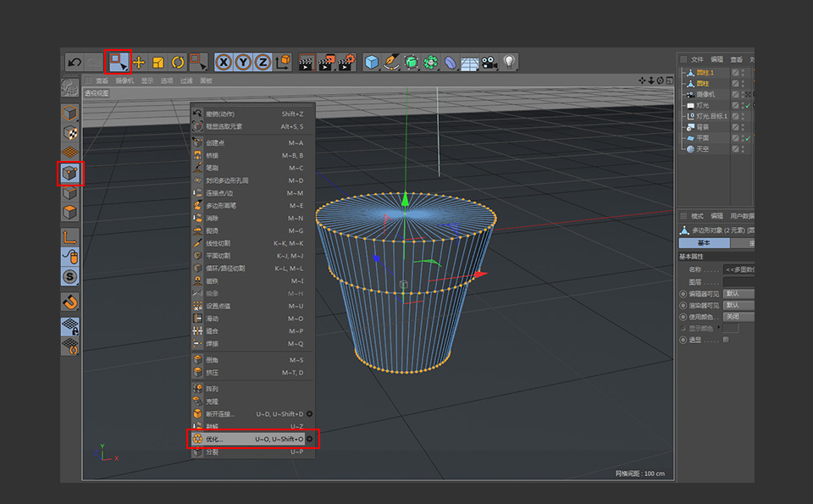Select the Live Selection tool in the toolbar
The height and width of the screenshot is (504, 813).
(x=118, y=61)
